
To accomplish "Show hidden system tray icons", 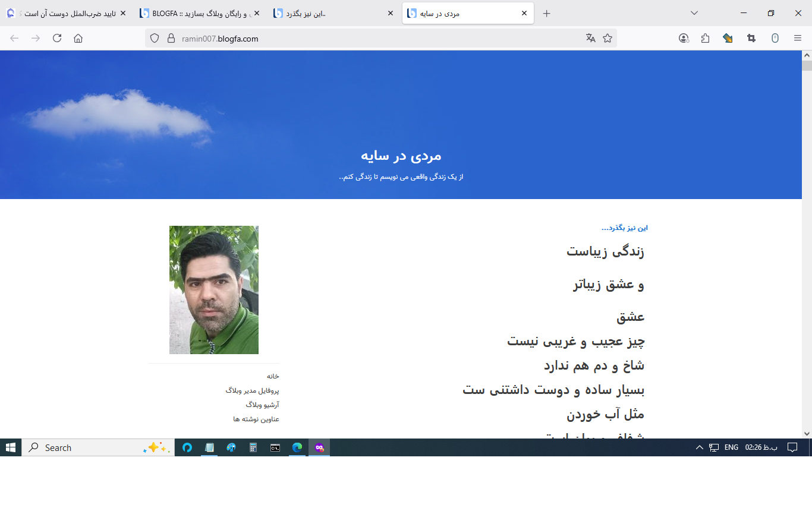I will click(700, 447).
